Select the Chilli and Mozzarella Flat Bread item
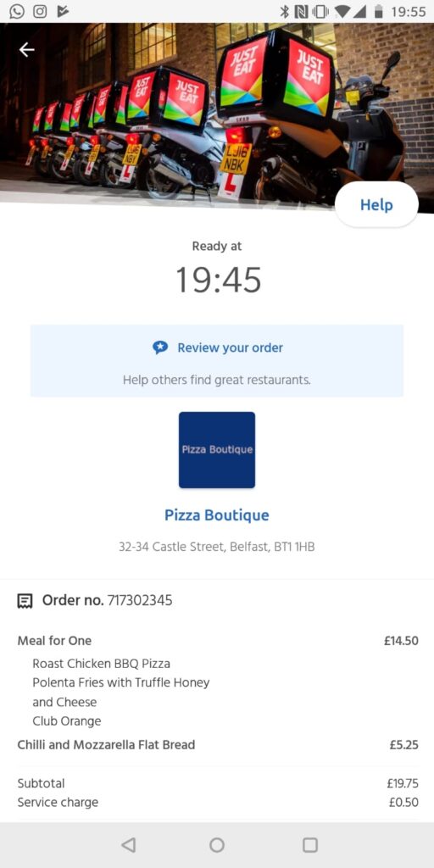 point(218,744)
